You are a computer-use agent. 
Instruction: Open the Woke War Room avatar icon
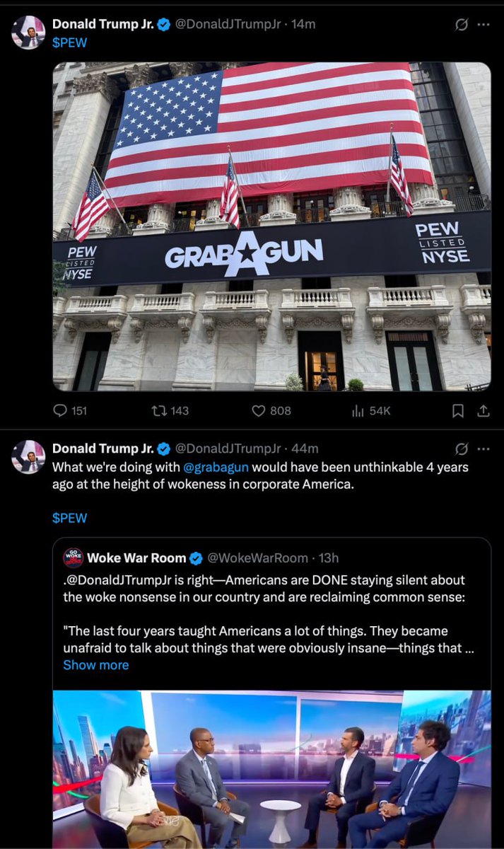pos(74,558)
